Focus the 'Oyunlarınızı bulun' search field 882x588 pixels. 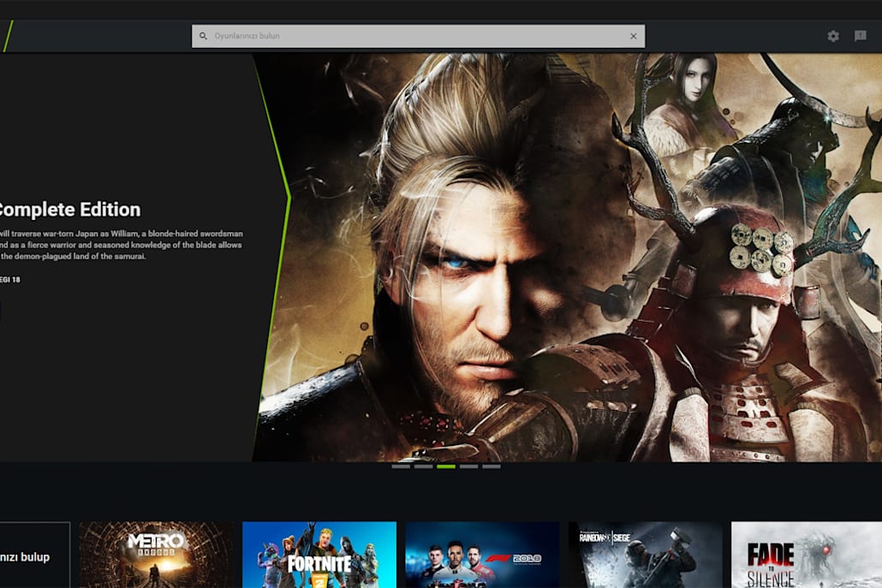coord(419,36)
